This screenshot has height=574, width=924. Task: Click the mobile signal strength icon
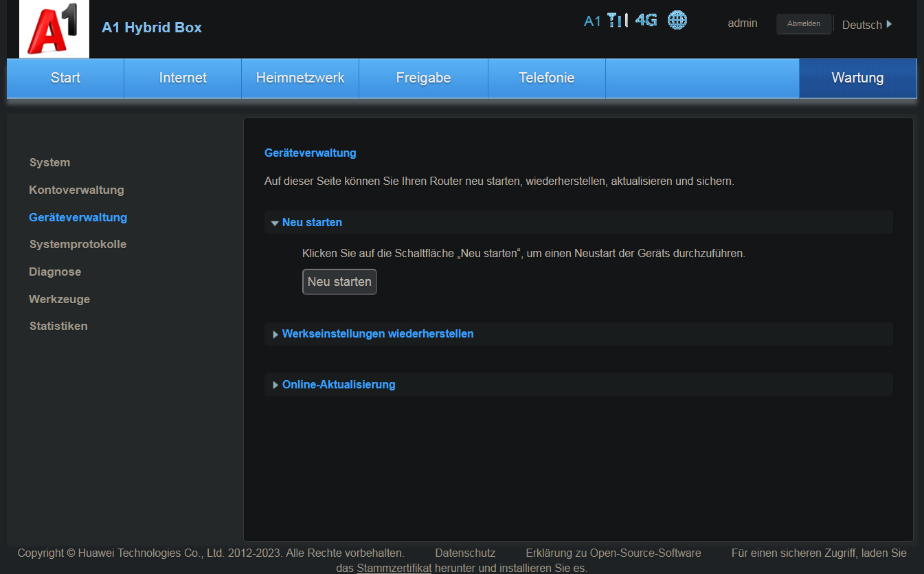618,20
